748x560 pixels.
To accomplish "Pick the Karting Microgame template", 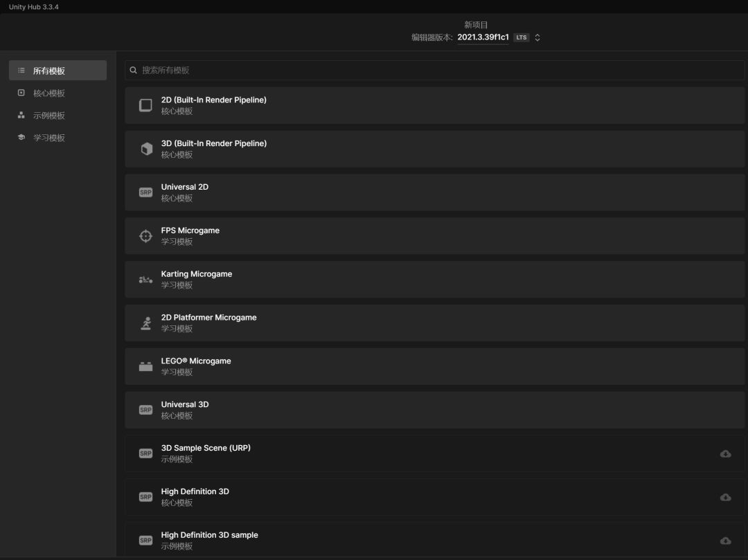I will 434,279.
